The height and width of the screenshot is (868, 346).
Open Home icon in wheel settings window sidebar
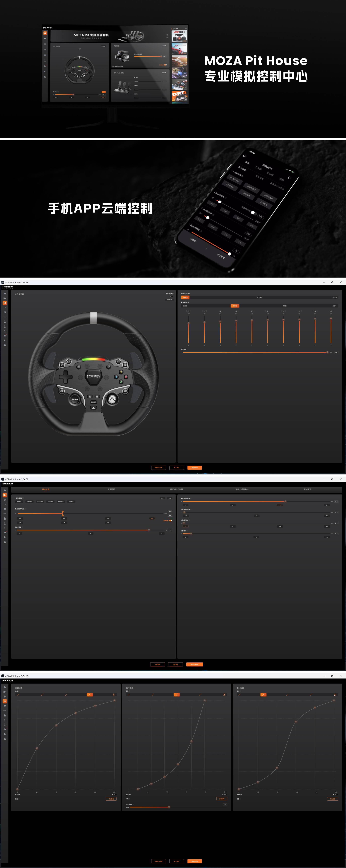(5, 293)
